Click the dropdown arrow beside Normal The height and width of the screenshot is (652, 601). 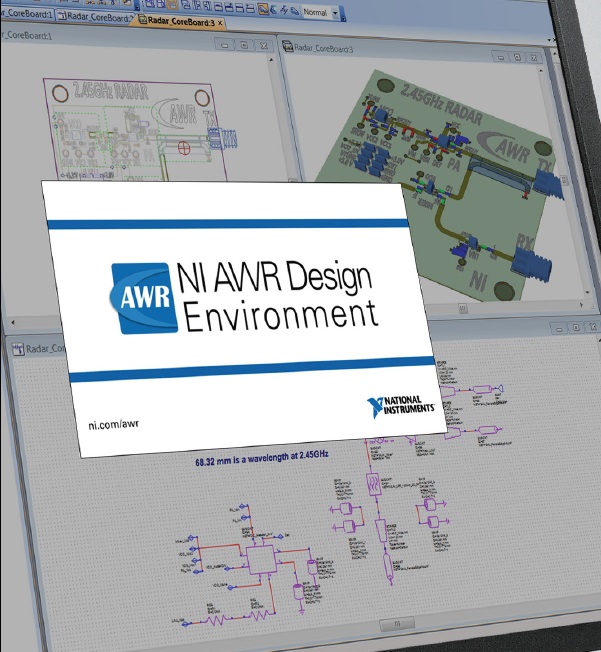(337, 14)
